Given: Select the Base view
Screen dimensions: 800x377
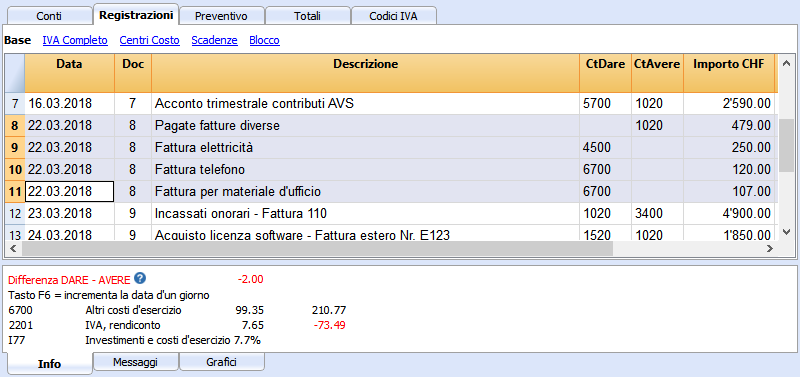Looking at the screenshot, I should click(x=17, y=40).
